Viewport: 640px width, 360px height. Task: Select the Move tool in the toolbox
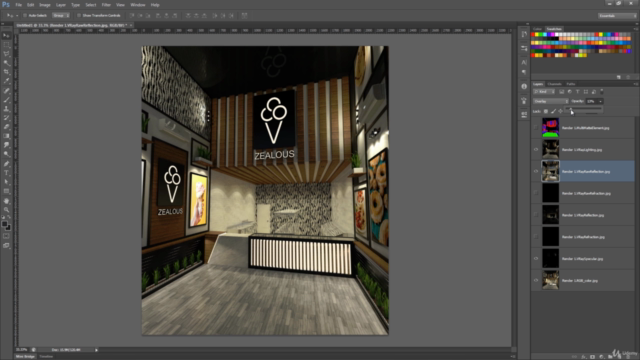[6, 36]
